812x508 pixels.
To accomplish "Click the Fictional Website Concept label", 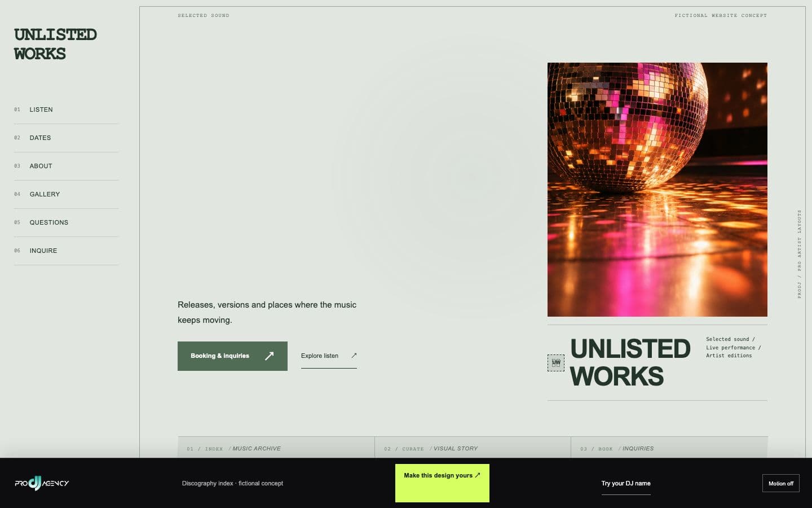I will pyautogui.click(x=721, y=15).
